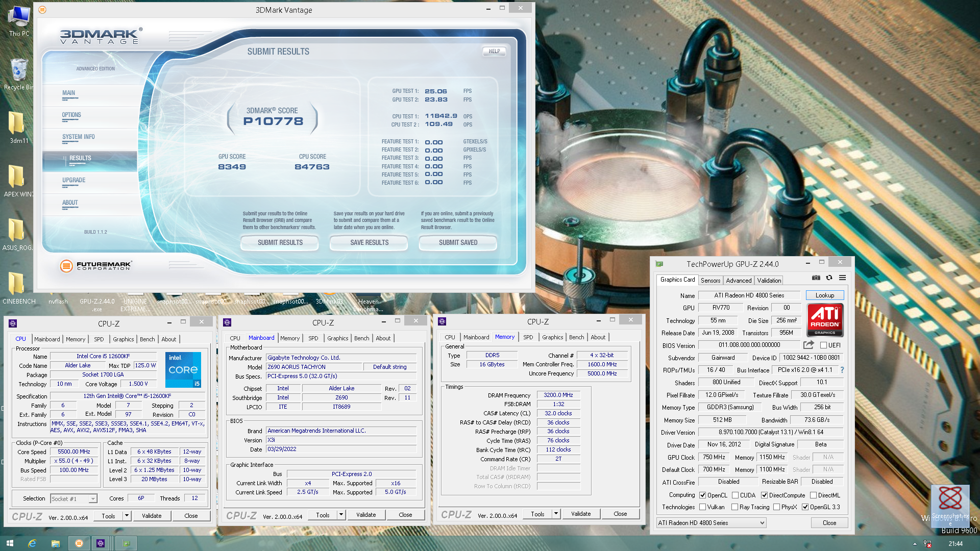Select the APEX WIN7 desktop folder
This screenshot has width=980, height=551.
pyautogui.click(x=19, y=181)
